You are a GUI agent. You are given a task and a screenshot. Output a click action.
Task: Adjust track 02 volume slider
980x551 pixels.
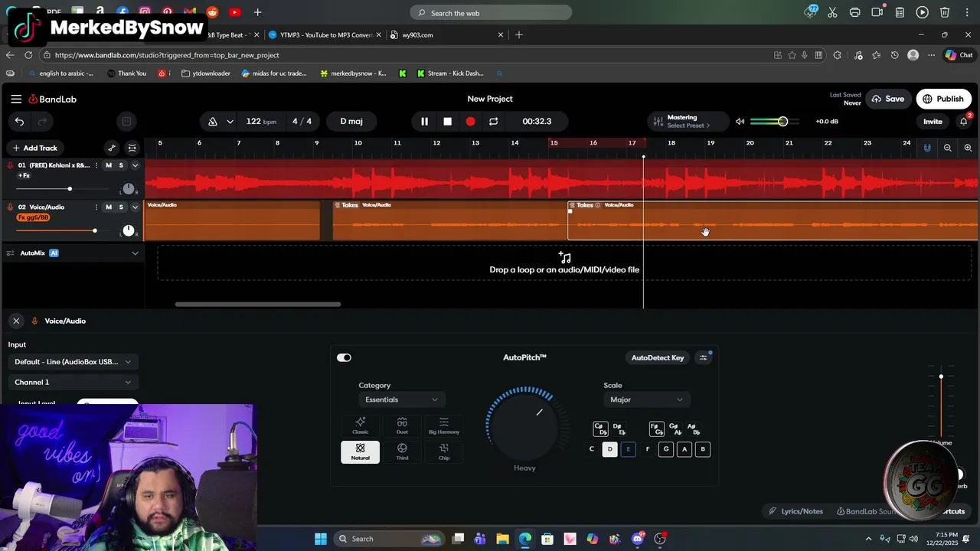95,230
